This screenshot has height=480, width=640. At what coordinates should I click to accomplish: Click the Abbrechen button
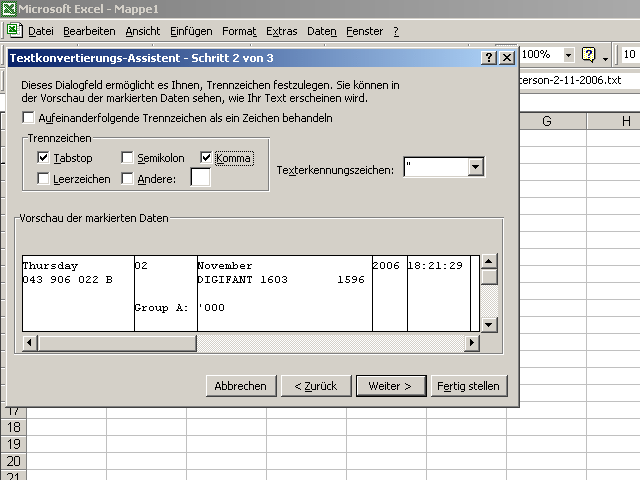coord(241,386)
